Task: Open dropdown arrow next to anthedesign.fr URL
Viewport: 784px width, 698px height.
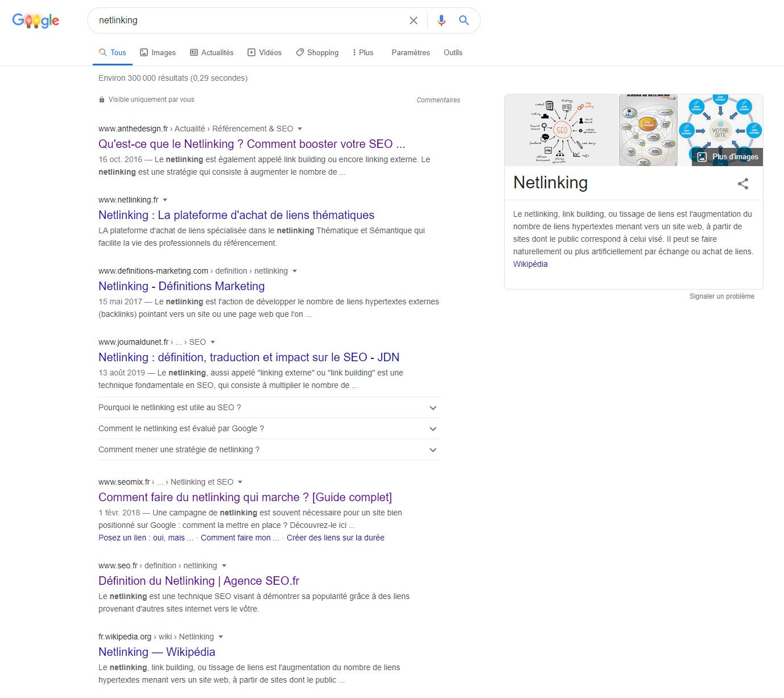Action: pyautogui.click(x=300, y=129)
